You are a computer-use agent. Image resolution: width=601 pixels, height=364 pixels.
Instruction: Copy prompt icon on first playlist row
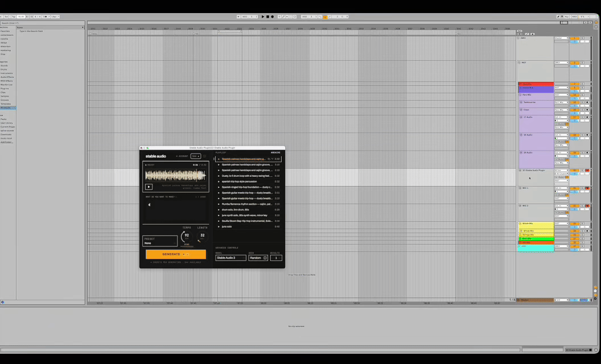tap(269, 159)
